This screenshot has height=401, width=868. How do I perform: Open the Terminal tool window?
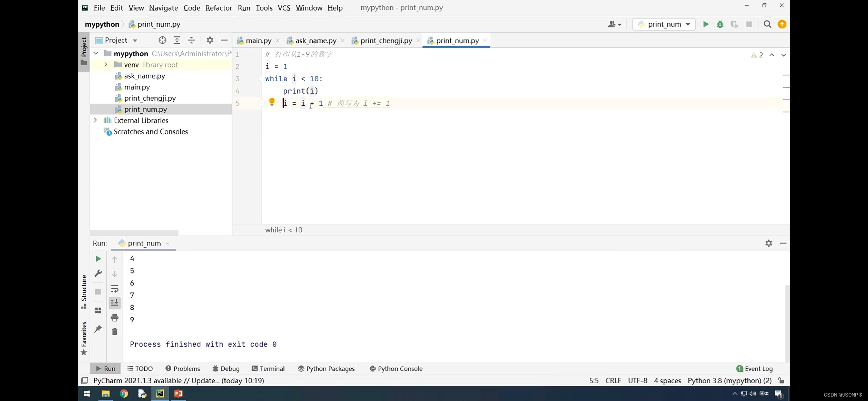[x=268, y=369]
